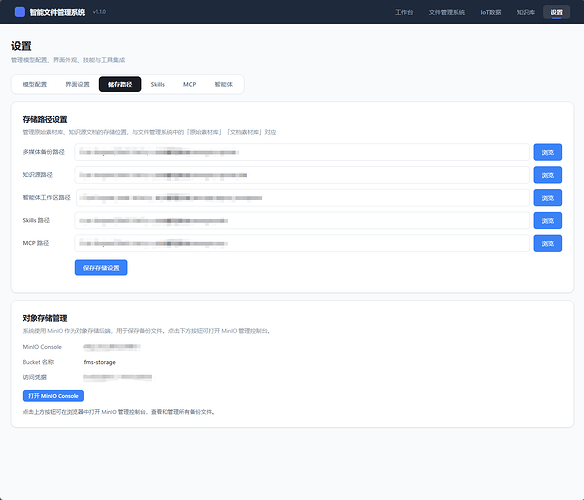Switch to the Skills tab

pos(158,84)
